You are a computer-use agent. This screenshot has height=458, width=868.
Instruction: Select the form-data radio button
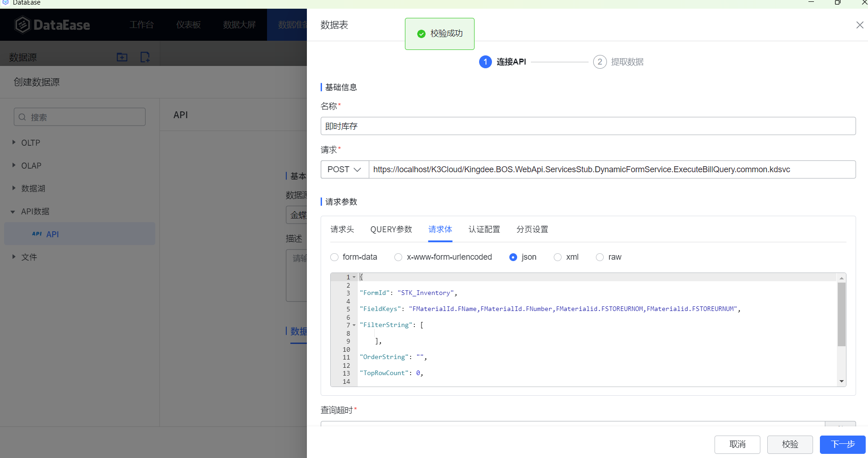coord(334,257)
